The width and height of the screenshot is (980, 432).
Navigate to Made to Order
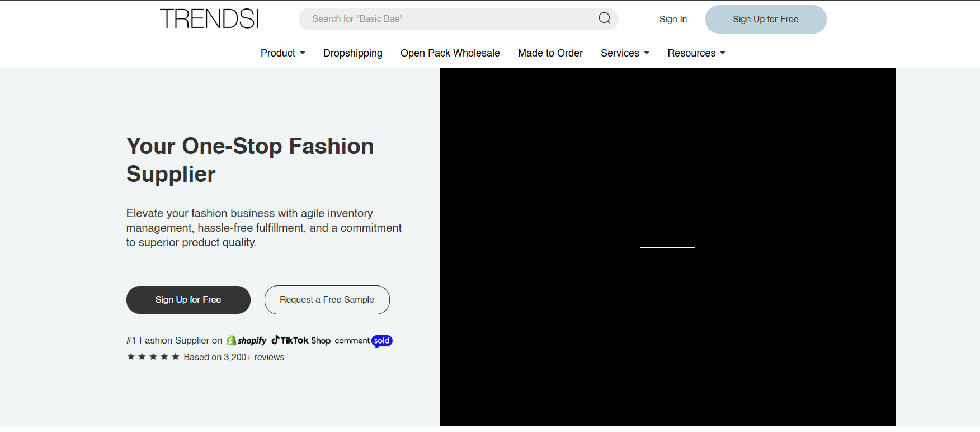[x=550, y=53]
